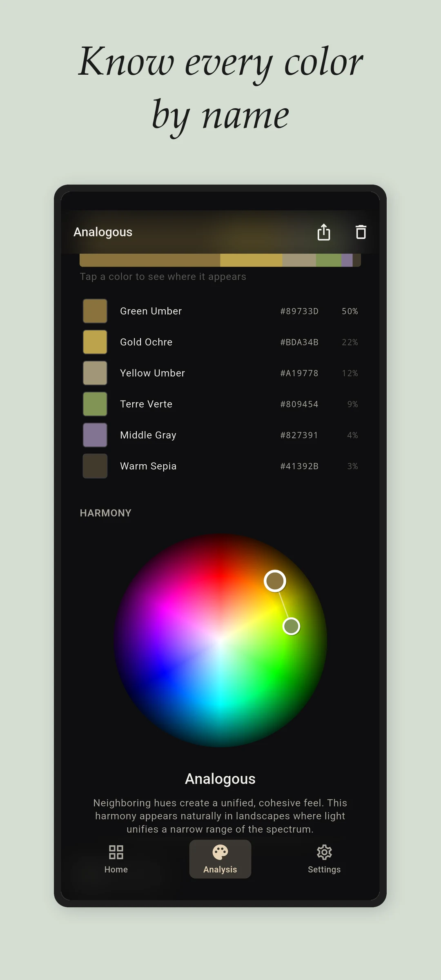Tap the Warm Sepia name label
The width and height of the screenshot is (441, 980).
point(148,466)
